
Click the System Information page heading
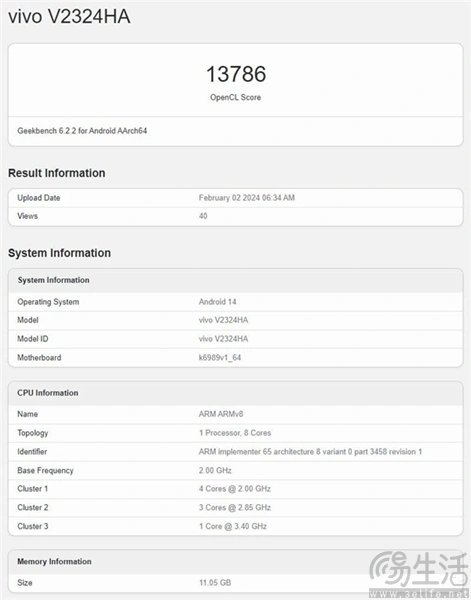(59, 253)
